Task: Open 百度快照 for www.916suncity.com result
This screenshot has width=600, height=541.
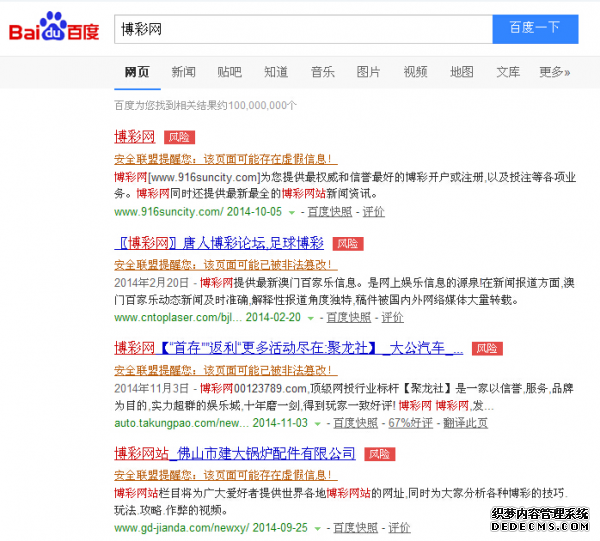Action: pos(330,212)
